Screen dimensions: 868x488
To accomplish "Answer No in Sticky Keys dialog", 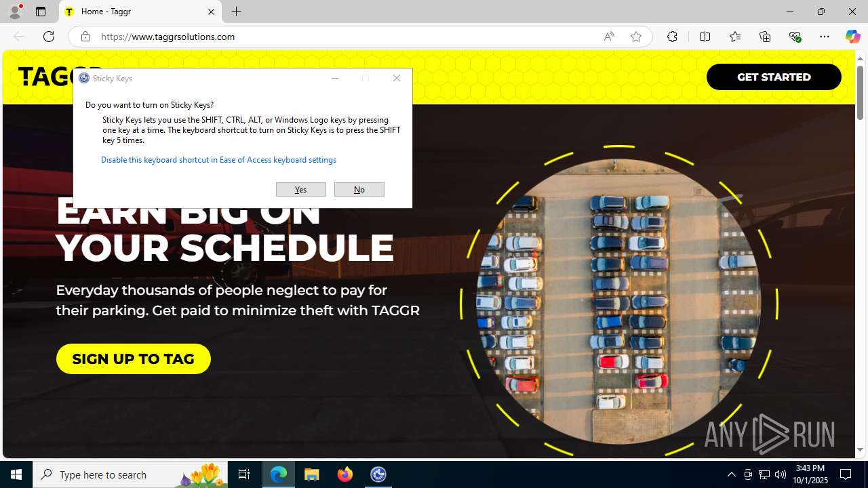I will click(x=359, y=190).
